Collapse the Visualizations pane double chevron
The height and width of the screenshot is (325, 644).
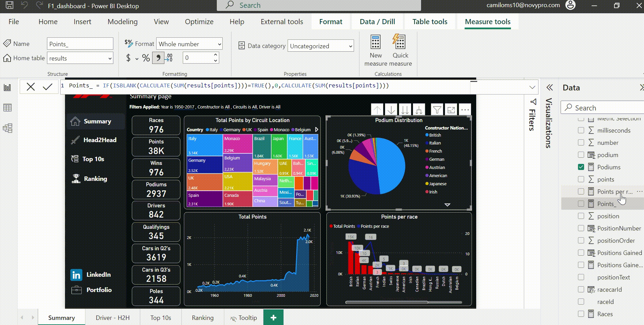(550, 88)
